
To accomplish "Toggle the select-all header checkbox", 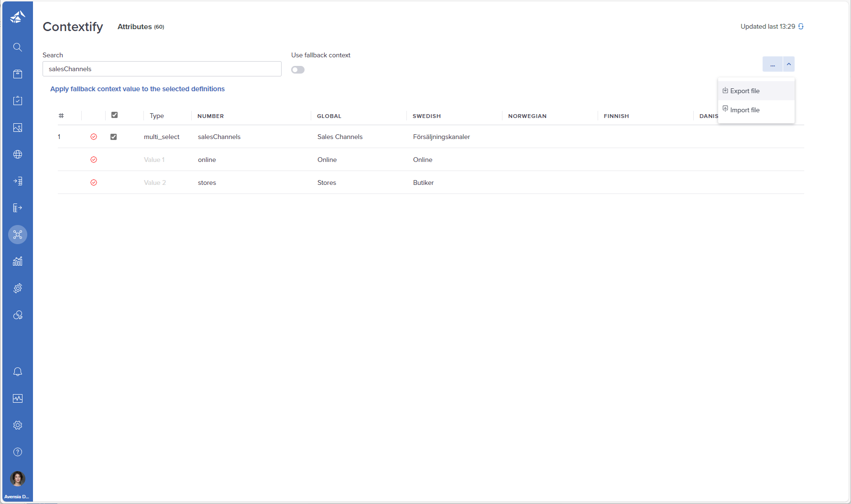I will 114,115.
